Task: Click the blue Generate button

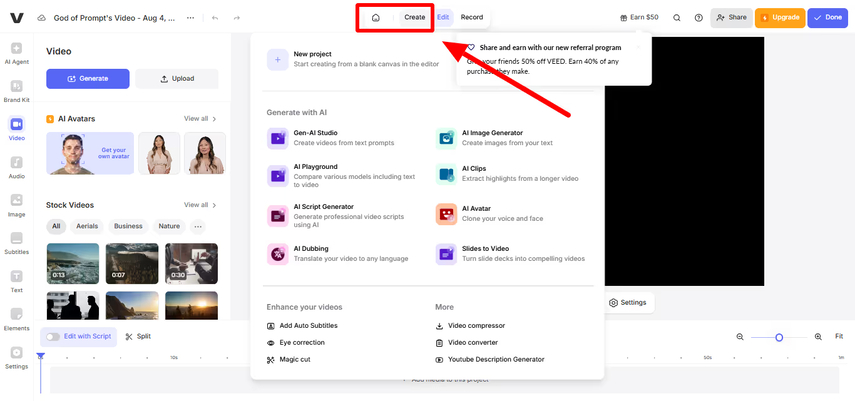Action: (88, 79)
